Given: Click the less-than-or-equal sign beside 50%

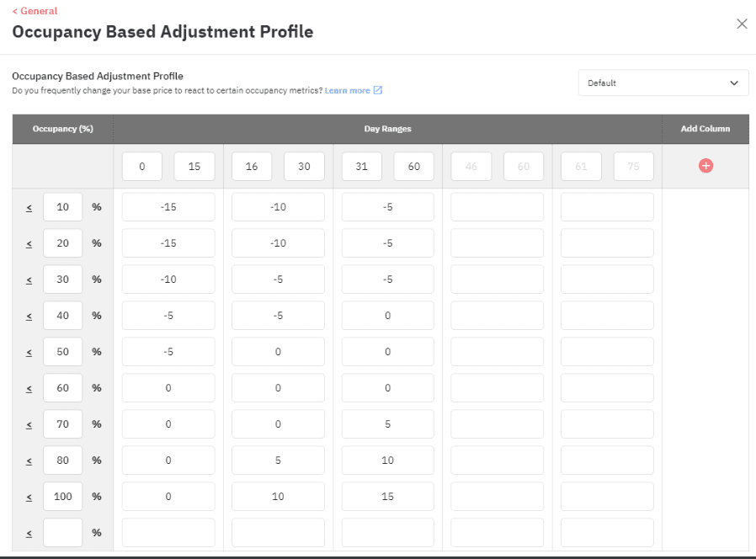Looking at the screenshot, I should tap(28, 351).
